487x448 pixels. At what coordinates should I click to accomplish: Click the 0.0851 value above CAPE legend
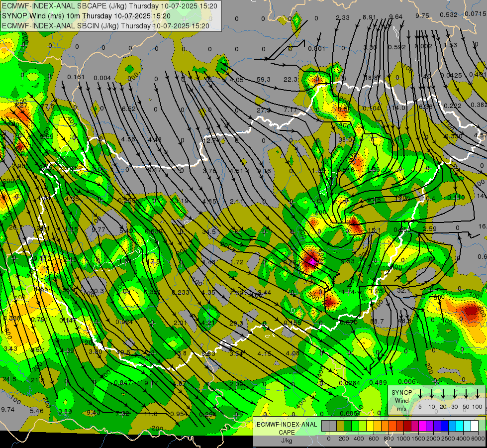pos(350,413)
